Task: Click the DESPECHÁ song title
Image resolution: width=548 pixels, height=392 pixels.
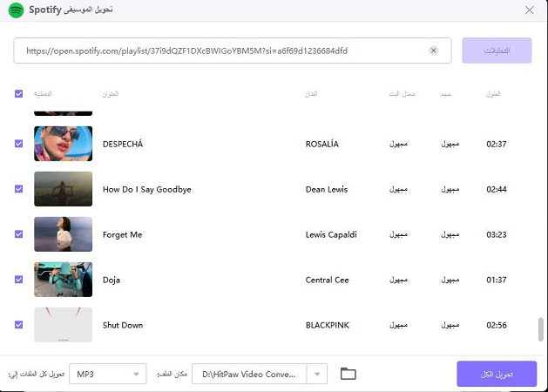Action: pos(123,144)
